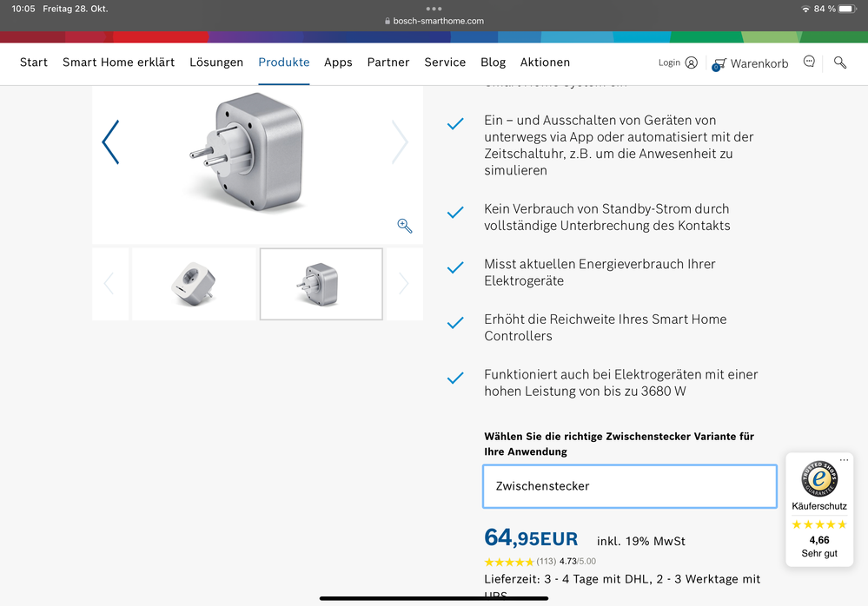Click the 'Sehr gut' rating link
Image resolution: width=868 pixels, height=606 pixels.
pyautogui.click(x=818, y=553)
